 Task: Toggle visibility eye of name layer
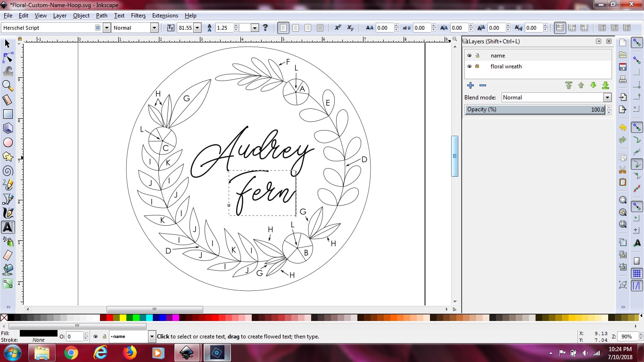pyautogui.click(x=469, y=56)
